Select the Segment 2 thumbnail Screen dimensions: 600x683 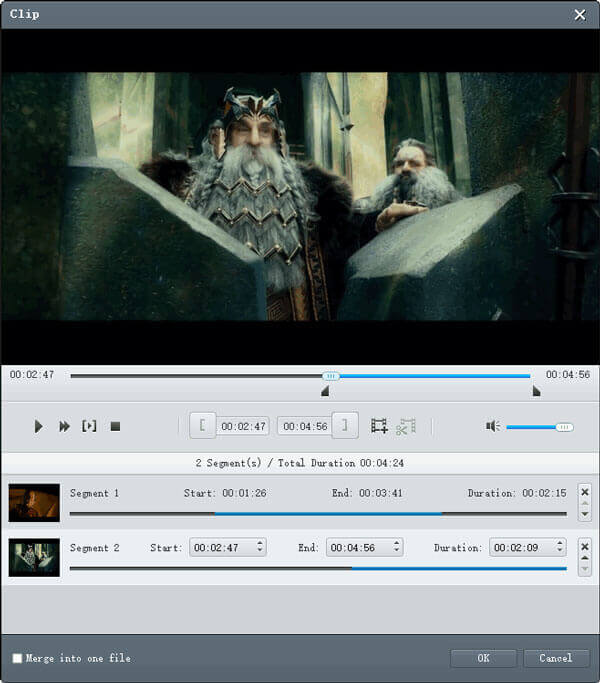click(x=34, y=558)
